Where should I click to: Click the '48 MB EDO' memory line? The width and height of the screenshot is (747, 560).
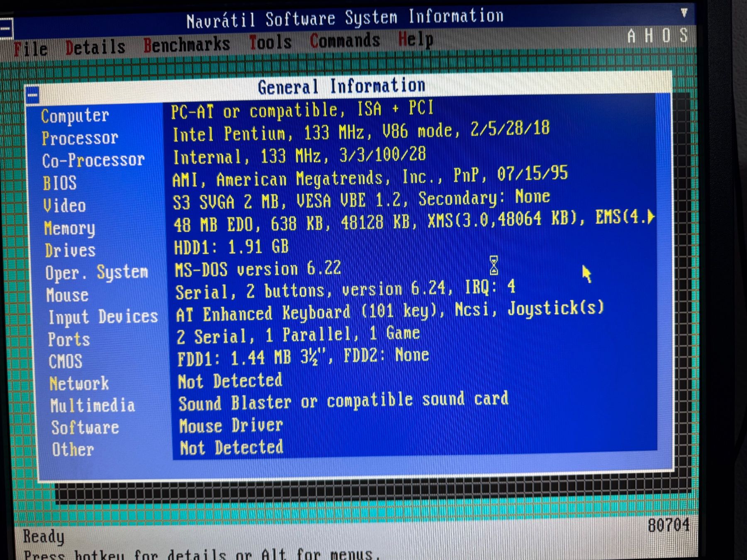pos(414,221)
